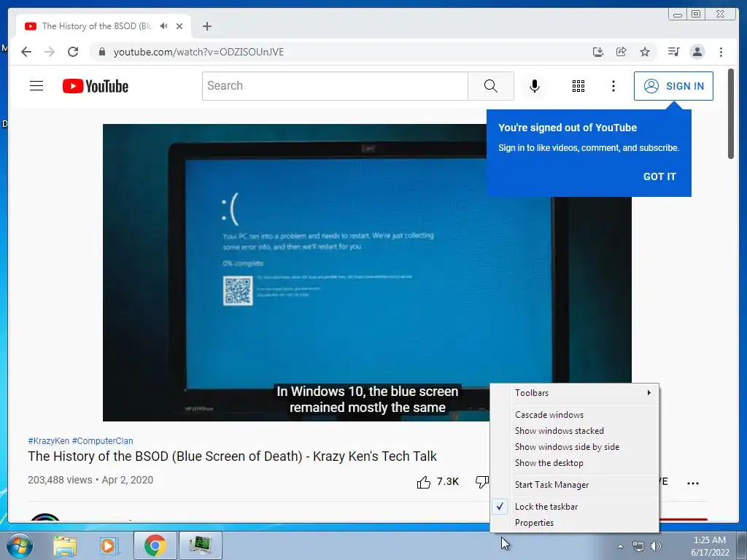The height and width of the screenshot is (560, 747).
Task: Open the Chrome three-dot menu
Action: click(721, 52)
